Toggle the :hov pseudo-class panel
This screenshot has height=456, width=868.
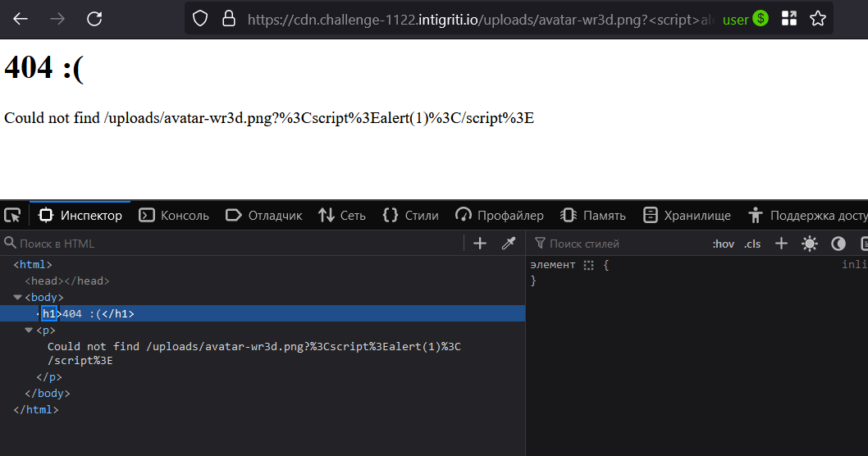click(723, 244)
